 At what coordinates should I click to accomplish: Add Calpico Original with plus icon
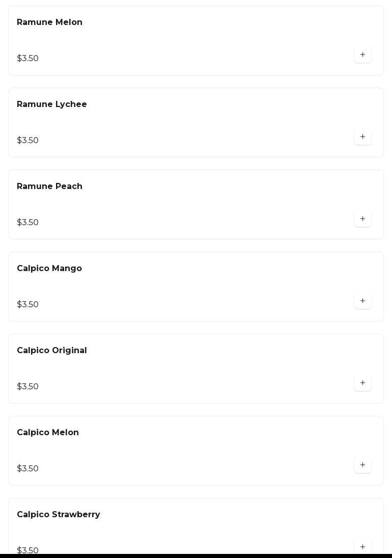point(362,383)
